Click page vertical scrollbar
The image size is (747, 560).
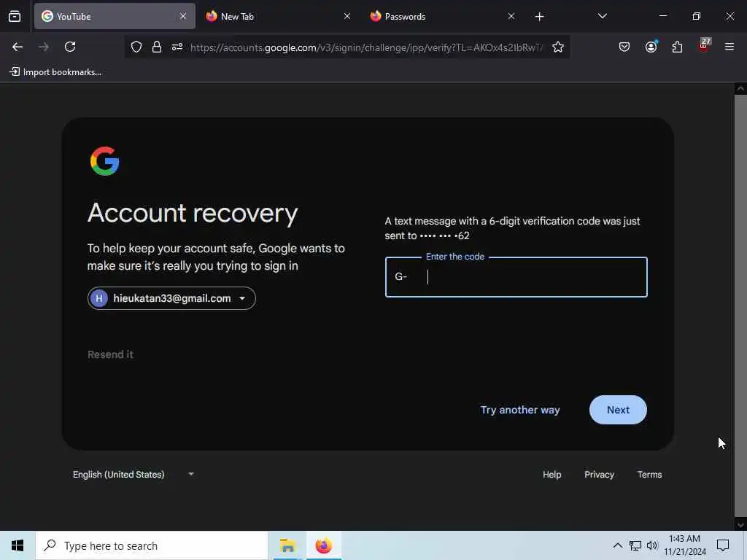pos(740,305)
